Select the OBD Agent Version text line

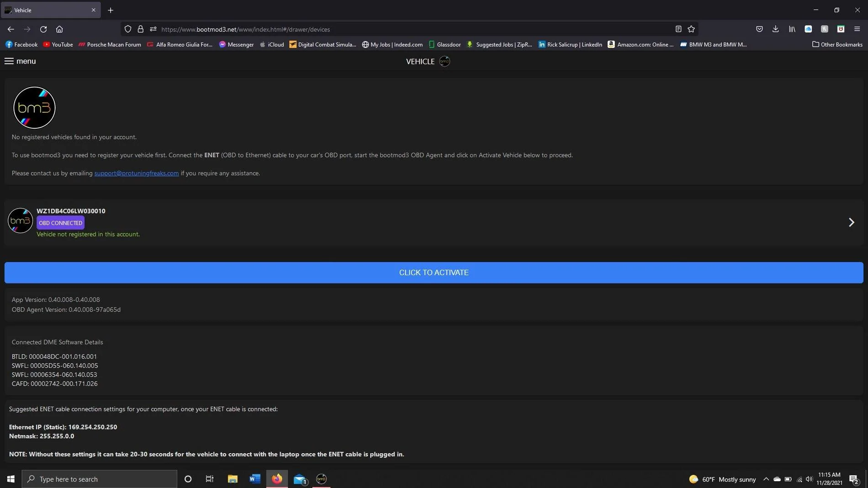pyautogui.click(x=66, y=310)
